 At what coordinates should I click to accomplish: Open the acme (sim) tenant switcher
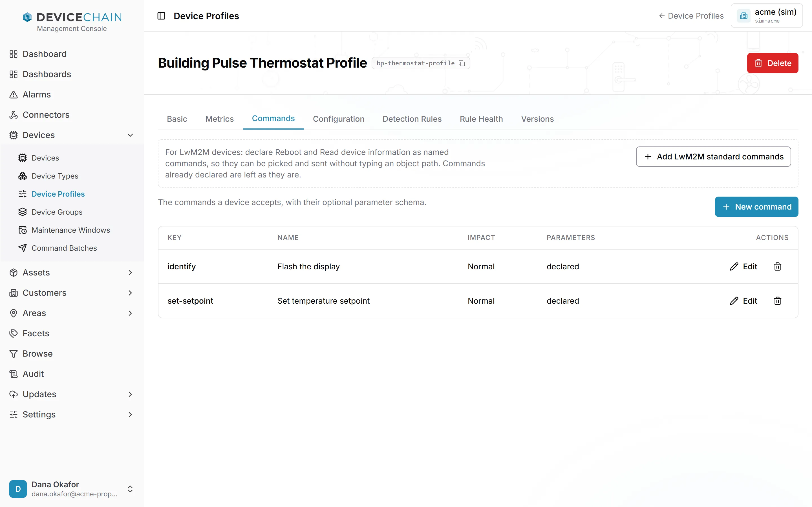766,16
